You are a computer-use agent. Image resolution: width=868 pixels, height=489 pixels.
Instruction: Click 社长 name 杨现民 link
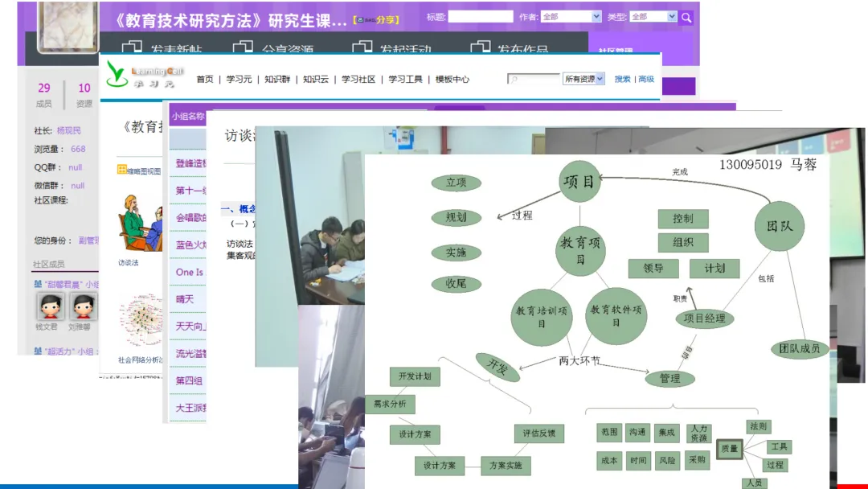click(x=68, y=131)
